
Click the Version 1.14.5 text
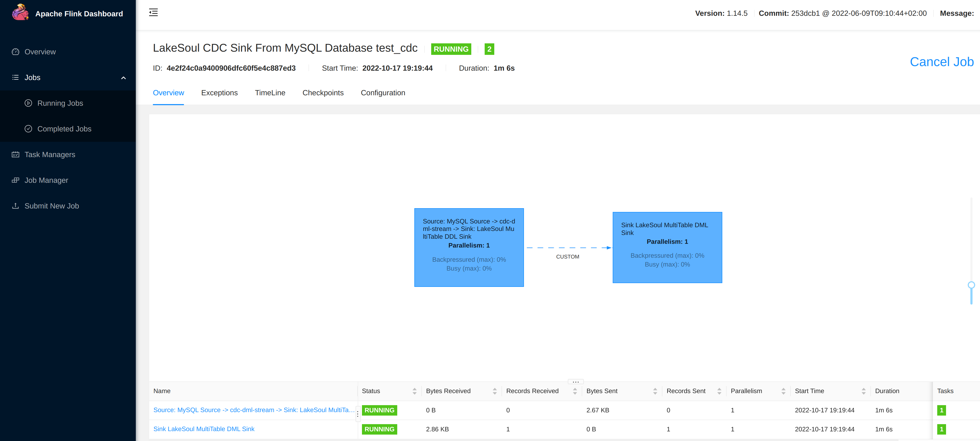point(721,13)
